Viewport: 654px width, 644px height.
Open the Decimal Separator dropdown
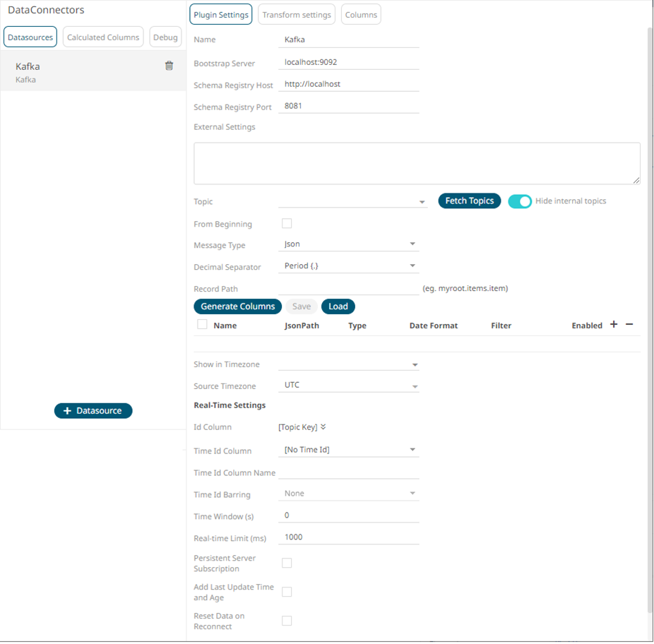(349, 266)
